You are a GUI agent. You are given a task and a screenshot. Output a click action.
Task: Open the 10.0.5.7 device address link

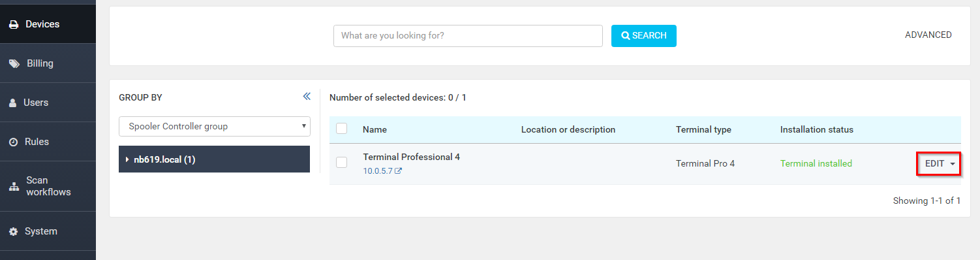coord(378,171)
